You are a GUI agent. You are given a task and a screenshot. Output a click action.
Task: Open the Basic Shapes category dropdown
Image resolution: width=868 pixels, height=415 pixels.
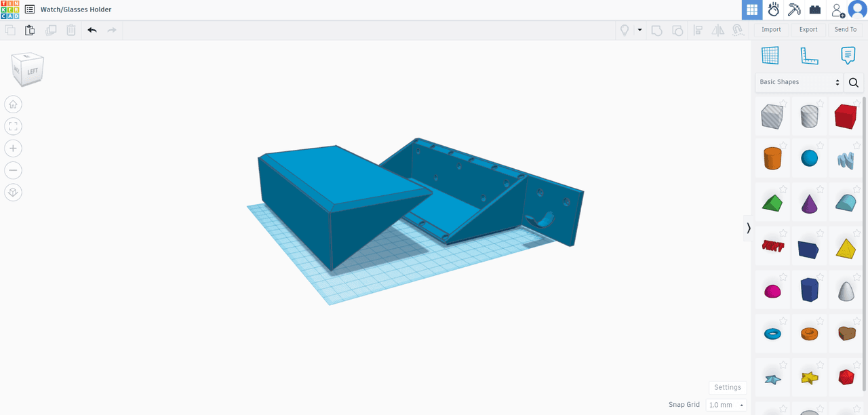coord(799,82)
